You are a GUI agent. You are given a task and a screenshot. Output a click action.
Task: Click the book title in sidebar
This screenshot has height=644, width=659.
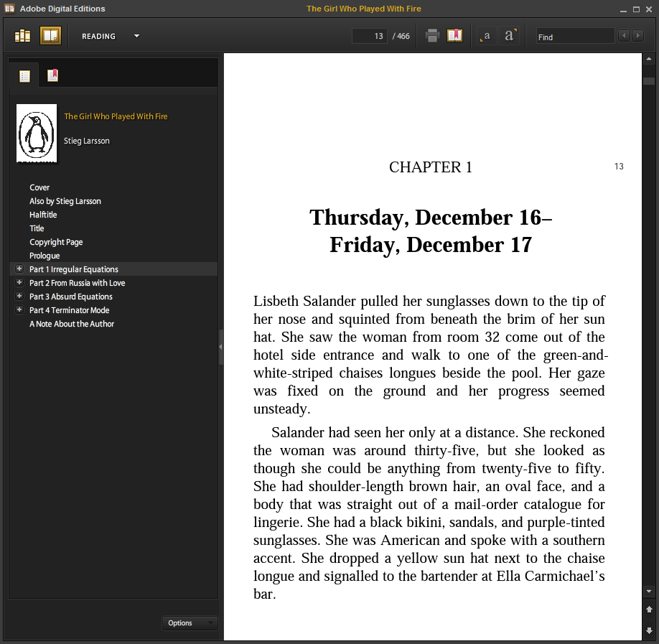116,116
